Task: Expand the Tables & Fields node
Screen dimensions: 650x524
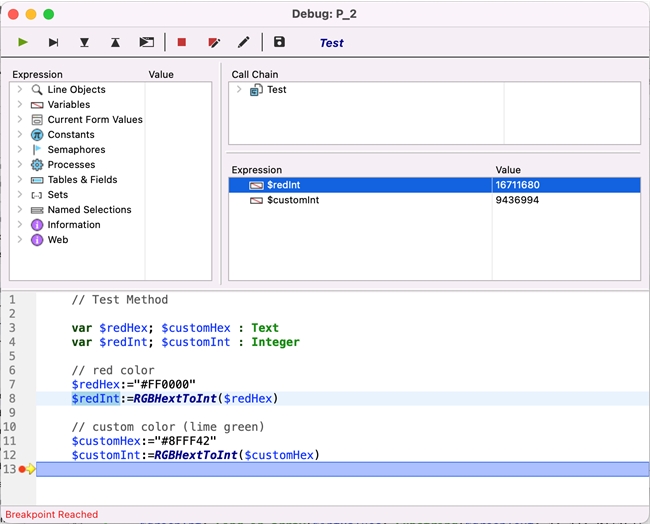Action: pyautogui.click(x=20, y=180)
